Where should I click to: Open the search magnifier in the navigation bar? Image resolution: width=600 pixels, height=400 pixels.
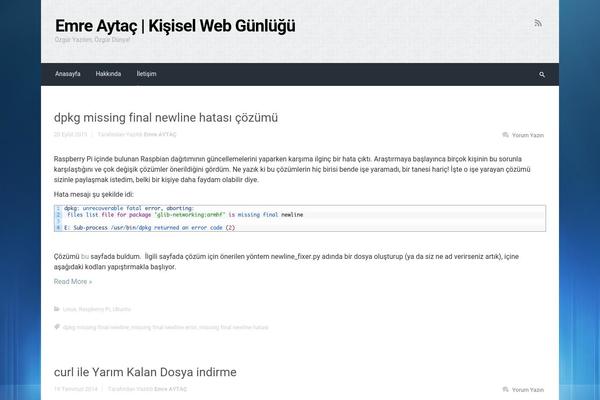pos(542,75)
